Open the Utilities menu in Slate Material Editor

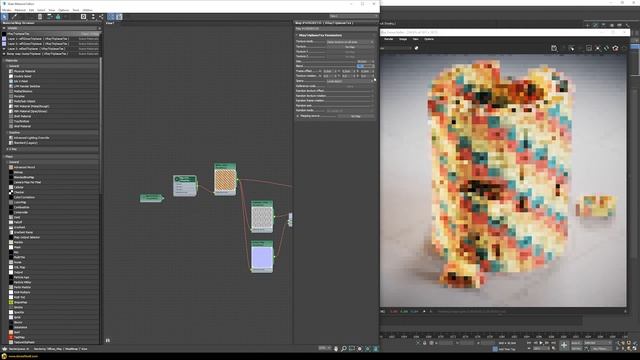pos(88,10)
